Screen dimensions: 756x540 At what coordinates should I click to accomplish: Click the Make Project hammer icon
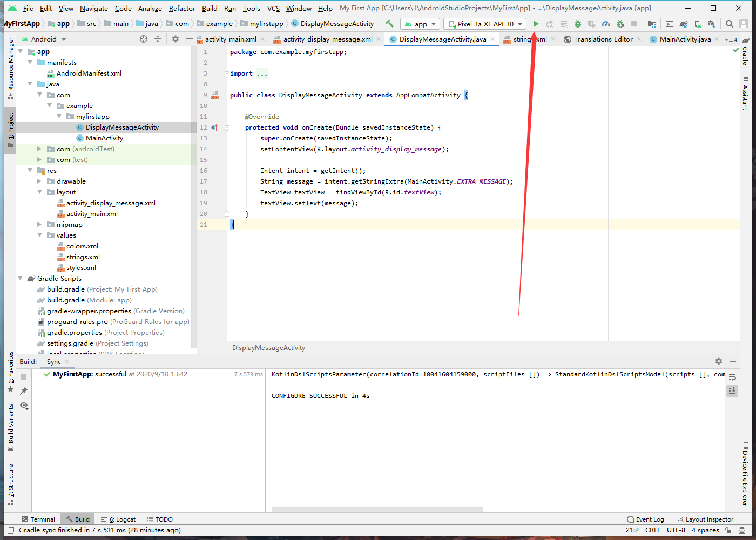click(389, 24)
